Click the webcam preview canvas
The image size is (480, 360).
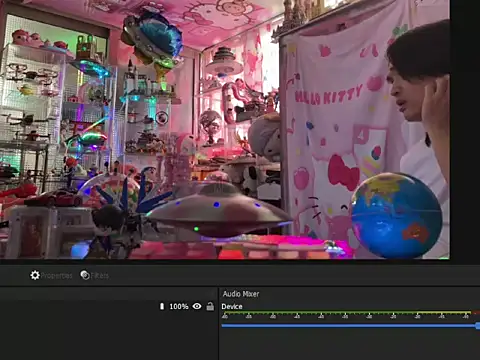tap(225, 129)
